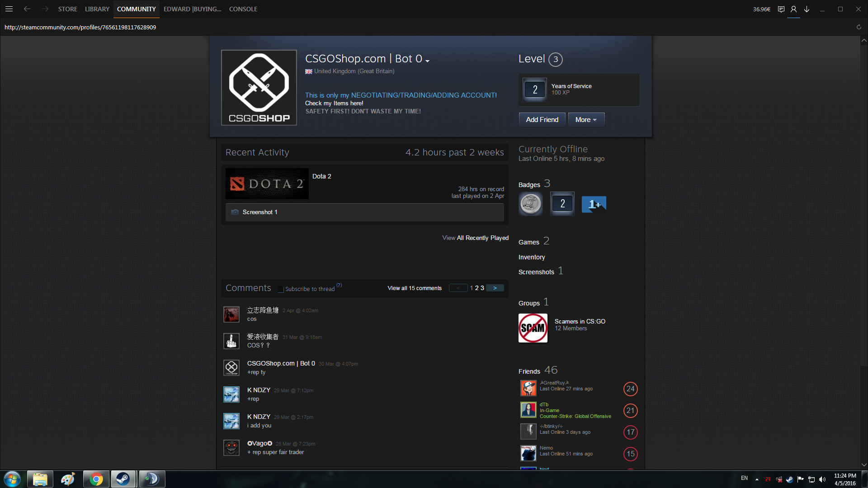Open the downloads arrow icon
The height and width of the screenshot is (488, 868).
(807, 9)
